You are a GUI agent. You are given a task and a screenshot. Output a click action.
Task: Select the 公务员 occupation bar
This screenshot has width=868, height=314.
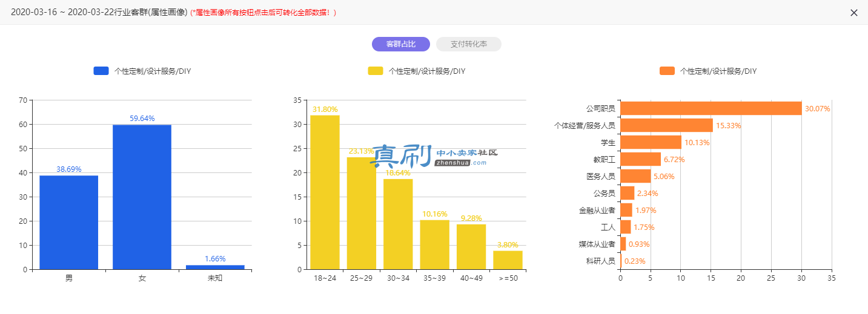(x=627, y=193)
